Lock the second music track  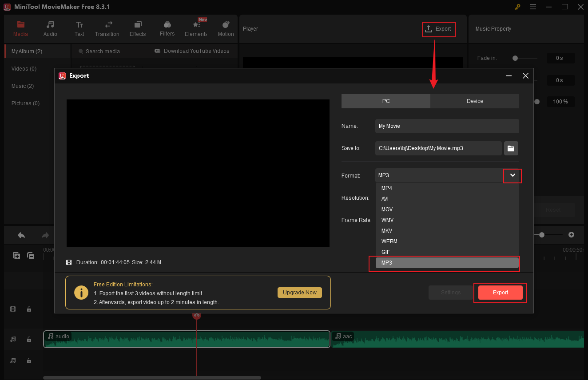tap(29, 360)
